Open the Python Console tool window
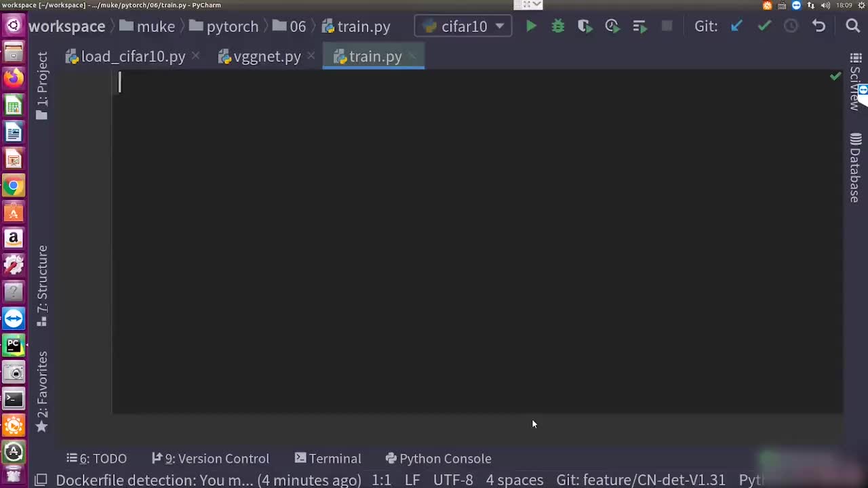The image size is (868, 488). [x=438, y=459]
